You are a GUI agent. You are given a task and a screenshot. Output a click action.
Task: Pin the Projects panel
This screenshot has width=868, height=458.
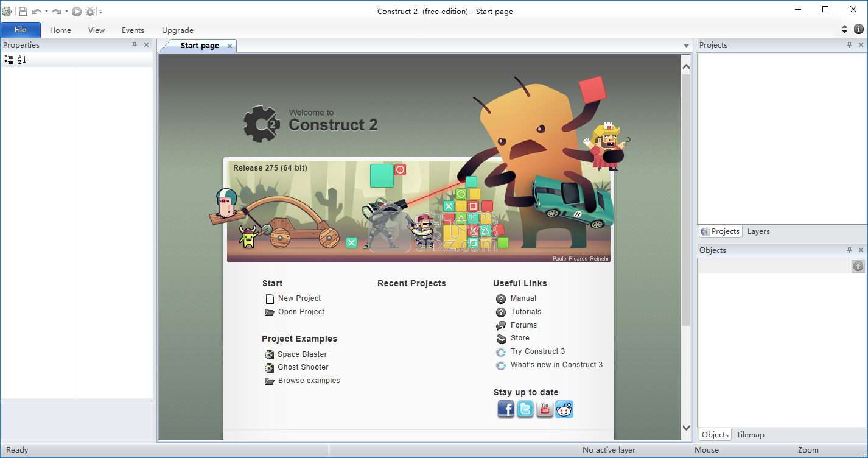tap(850, 45)
